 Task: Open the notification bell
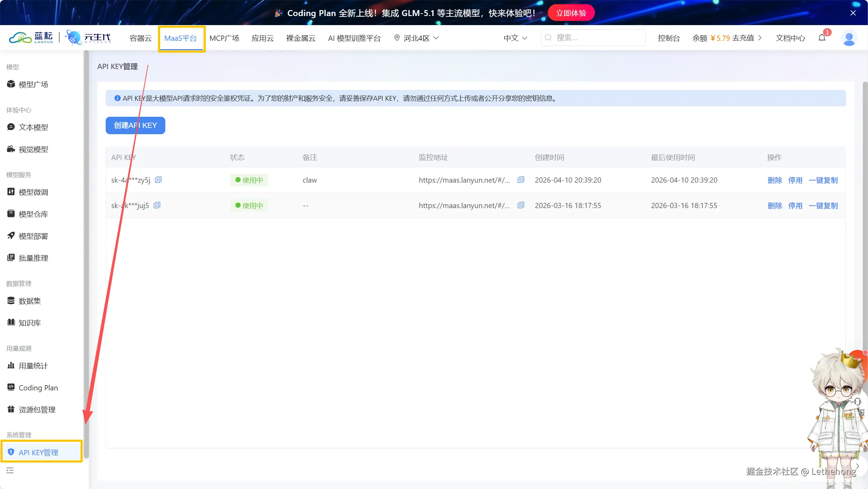point(822,38)
